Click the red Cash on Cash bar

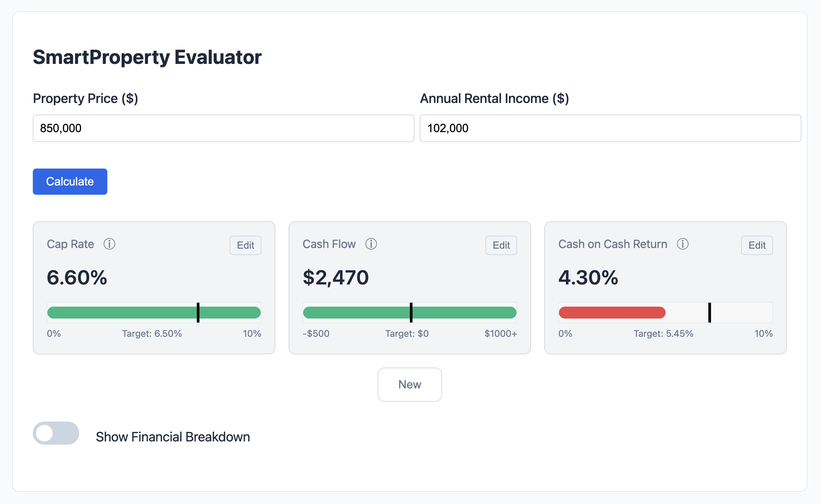tap(612, 313)
